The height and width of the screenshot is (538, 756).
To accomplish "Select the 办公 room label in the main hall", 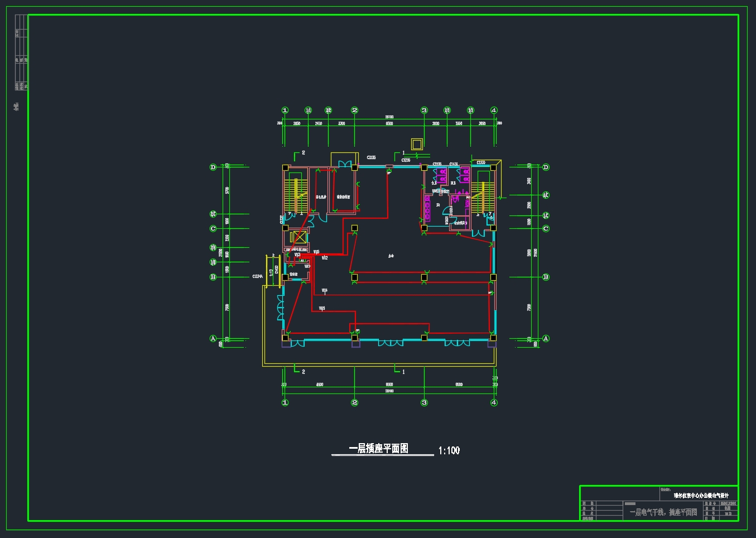I will click(391, 256).
